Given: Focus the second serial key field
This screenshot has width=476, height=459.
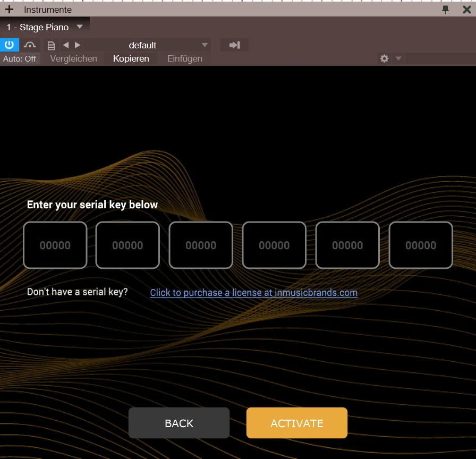Looking at the screenshot, I should click(x=127, y=245).
